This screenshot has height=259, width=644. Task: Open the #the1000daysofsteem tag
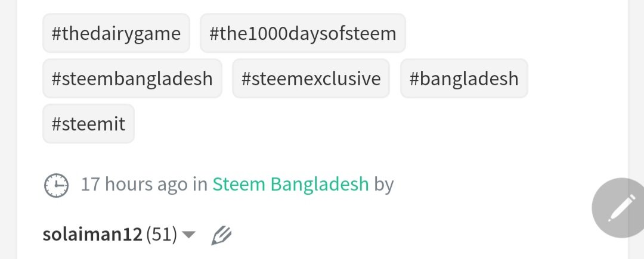click(x=303, y=33)
